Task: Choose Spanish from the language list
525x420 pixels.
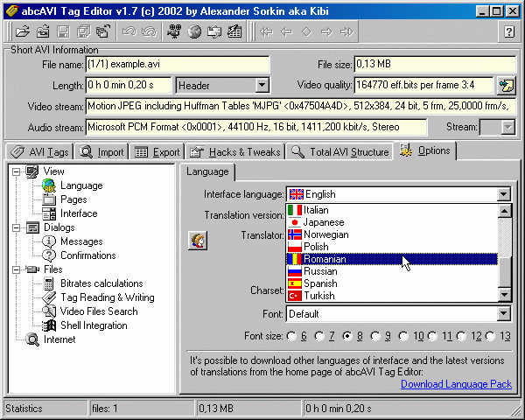Action: [x=392, y=283]
